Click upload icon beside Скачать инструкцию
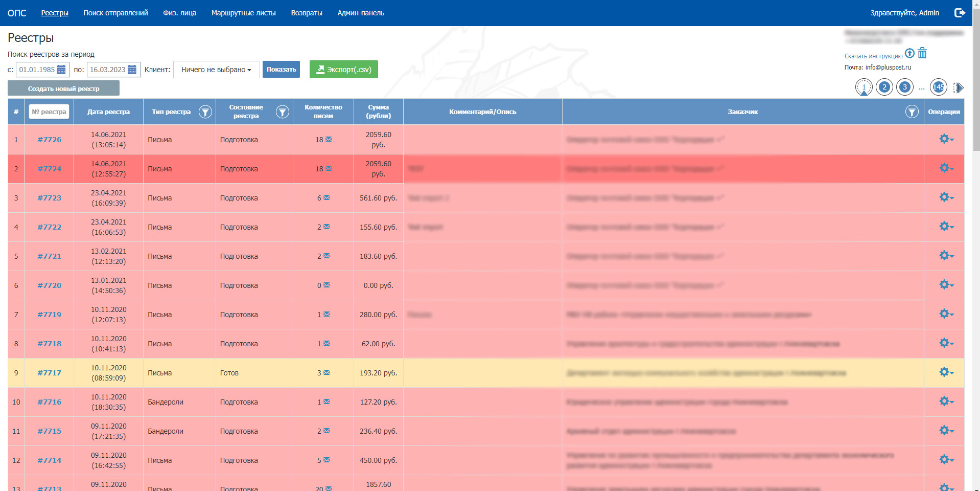 click(909, 53)
